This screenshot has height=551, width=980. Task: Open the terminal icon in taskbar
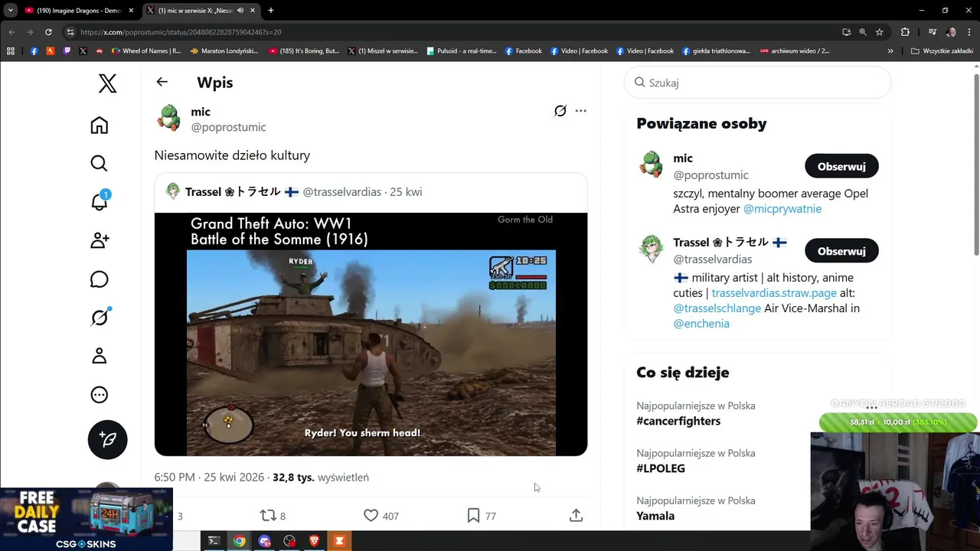coord(214,541)
